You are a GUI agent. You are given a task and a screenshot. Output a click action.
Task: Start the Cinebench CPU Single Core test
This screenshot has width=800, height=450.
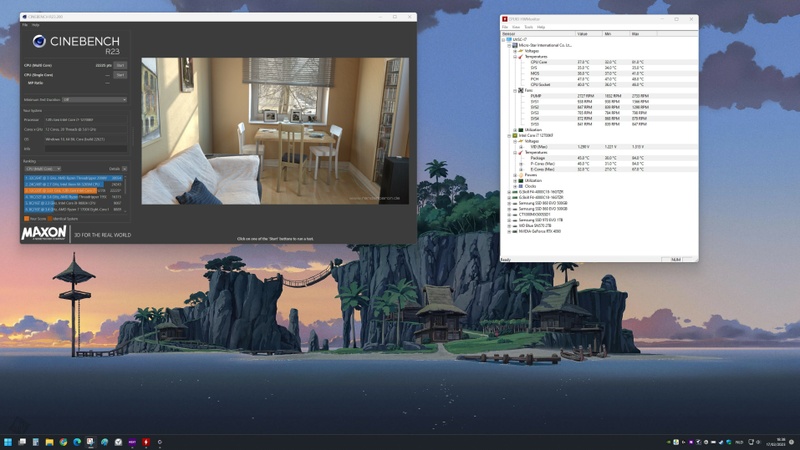click(x=120, y=75)
